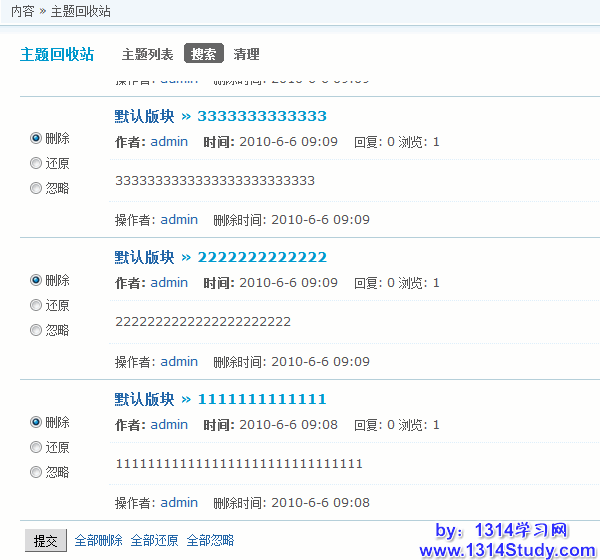This screenshot has height=560, width=600.
Task: Select 删除 radio for topic 2222222222222
Action: 36,280
